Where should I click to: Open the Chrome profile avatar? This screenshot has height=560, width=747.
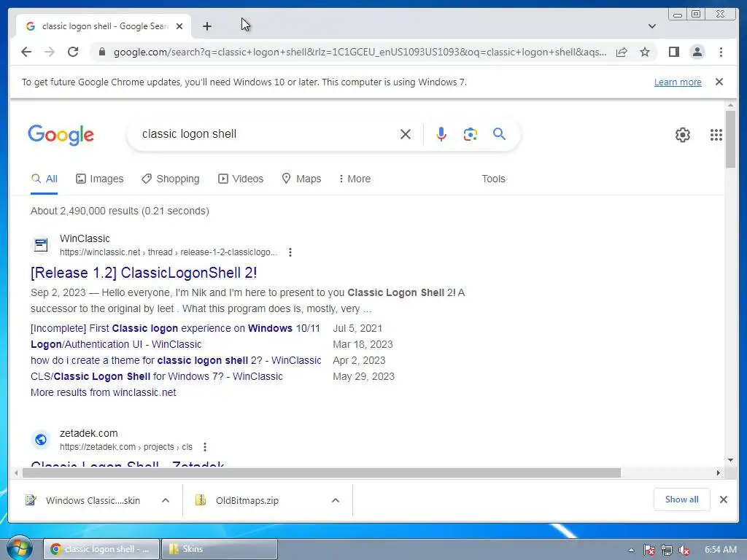pyautogui.click(x=697, y=52)
